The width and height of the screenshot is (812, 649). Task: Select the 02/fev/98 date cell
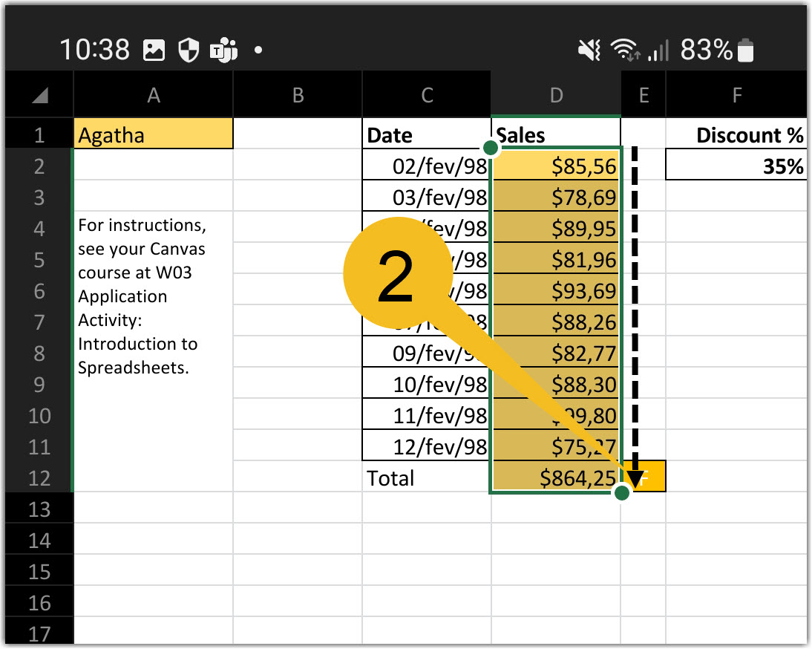[x=427, y=166]
